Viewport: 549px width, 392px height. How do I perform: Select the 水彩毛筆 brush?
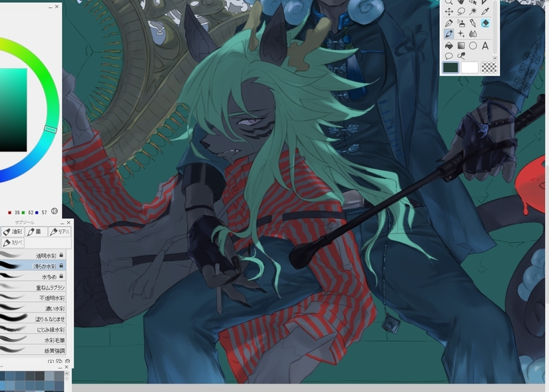coord(33,340)
